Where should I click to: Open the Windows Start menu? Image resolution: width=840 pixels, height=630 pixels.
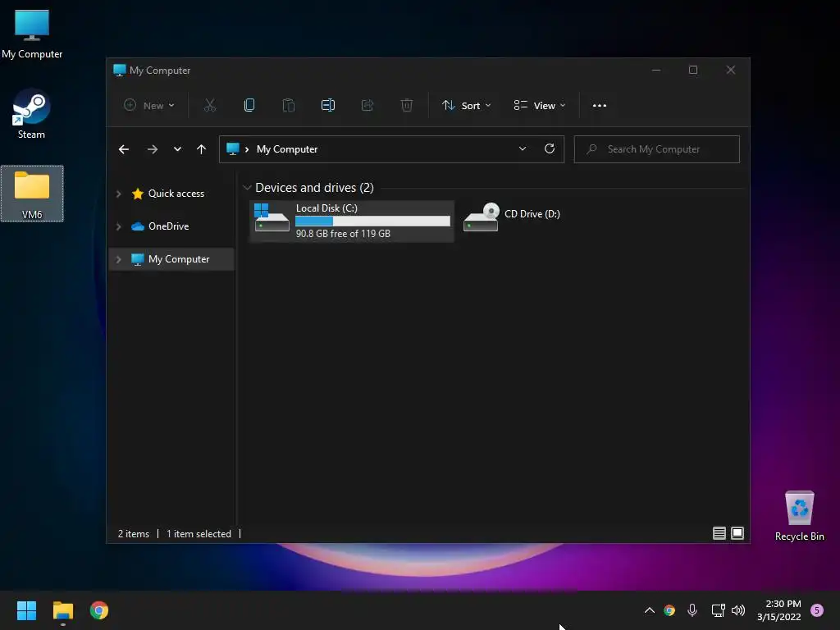pyautogui.click(x=26, y=610)
